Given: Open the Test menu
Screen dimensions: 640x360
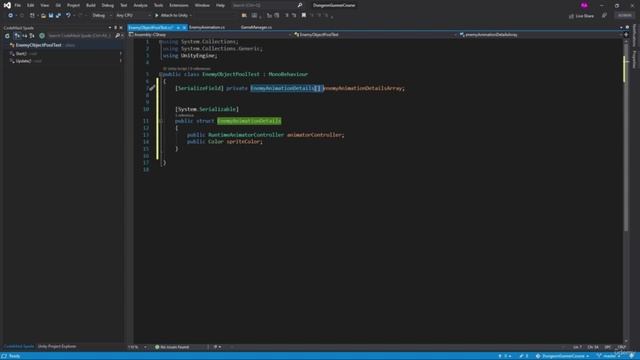Looking at the screenshot, I should click(x=124, y=5).
